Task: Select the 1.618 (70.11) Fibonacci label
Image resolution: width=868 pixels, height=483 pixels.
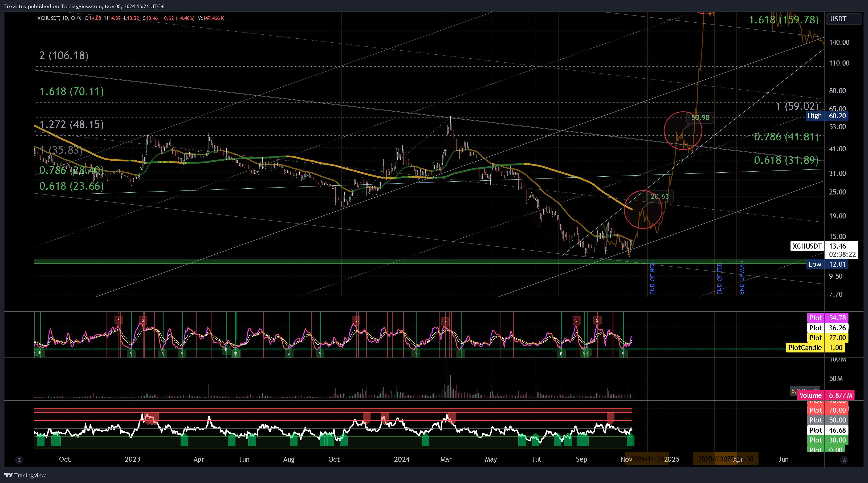Action: [x=71, y=91]
